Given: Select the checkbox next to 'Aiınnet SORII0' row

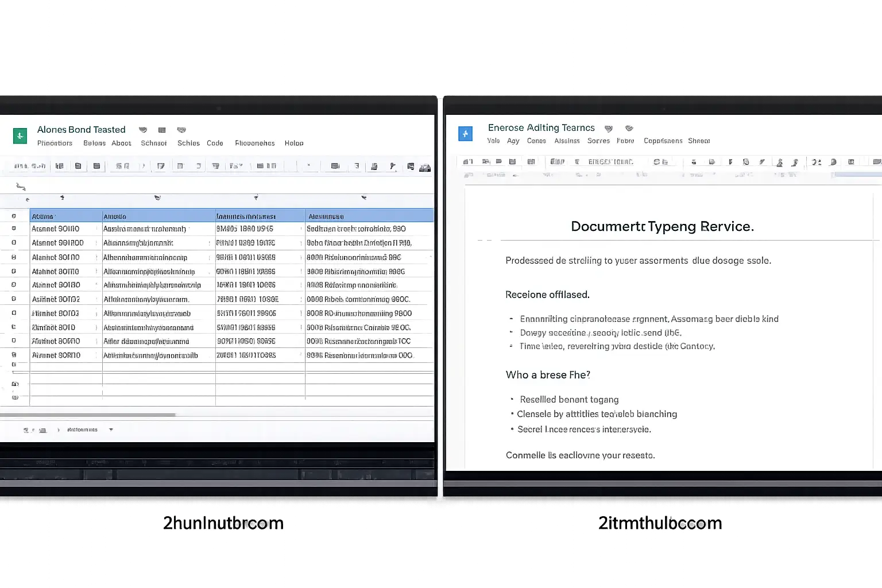Looking at the screenshot, I should click(14, 355).
